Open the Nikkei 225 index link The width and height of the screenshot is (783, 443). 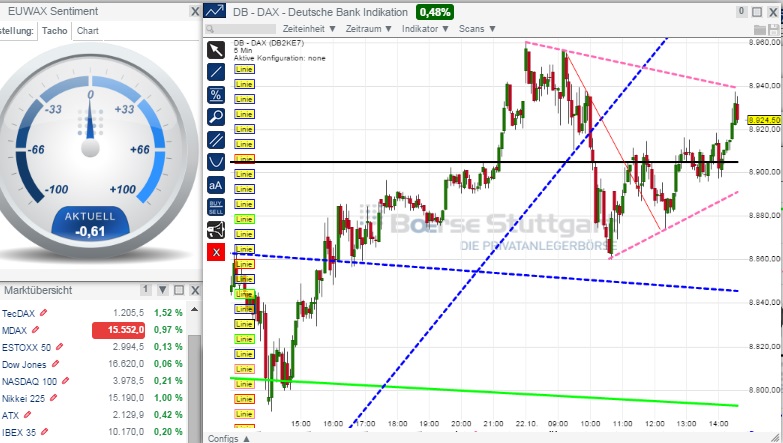click(23, 398)
